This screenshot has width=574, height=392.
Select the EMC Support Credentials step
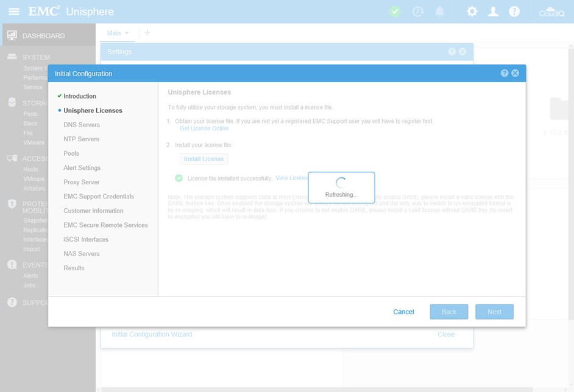99,197
